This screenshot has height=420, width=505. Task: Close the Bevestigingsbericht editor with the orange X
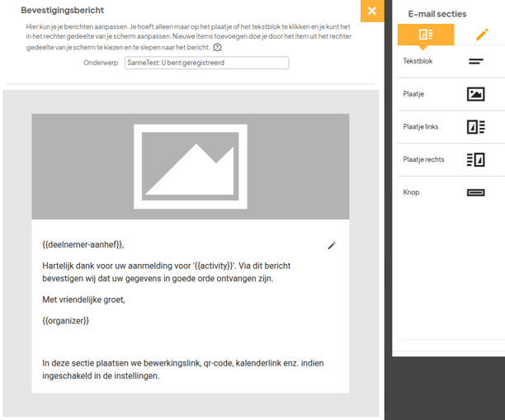372,11
